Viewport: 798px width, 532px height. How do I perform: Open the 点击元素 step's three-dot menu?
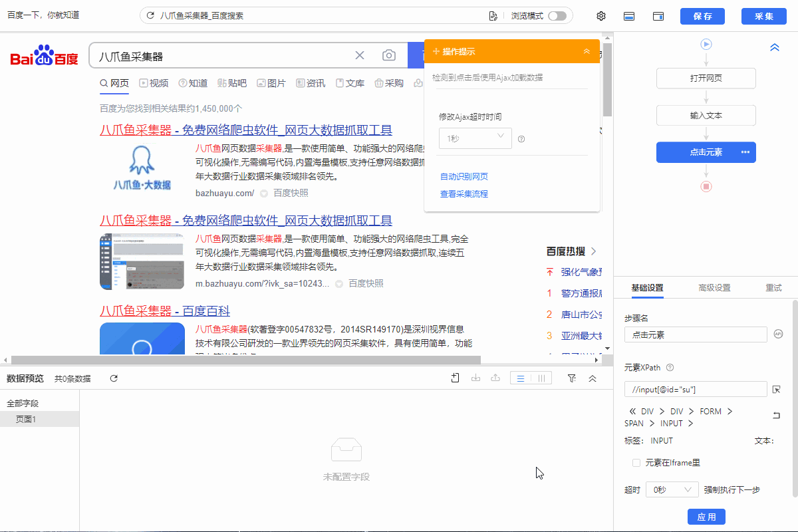[x=745, y=152]
